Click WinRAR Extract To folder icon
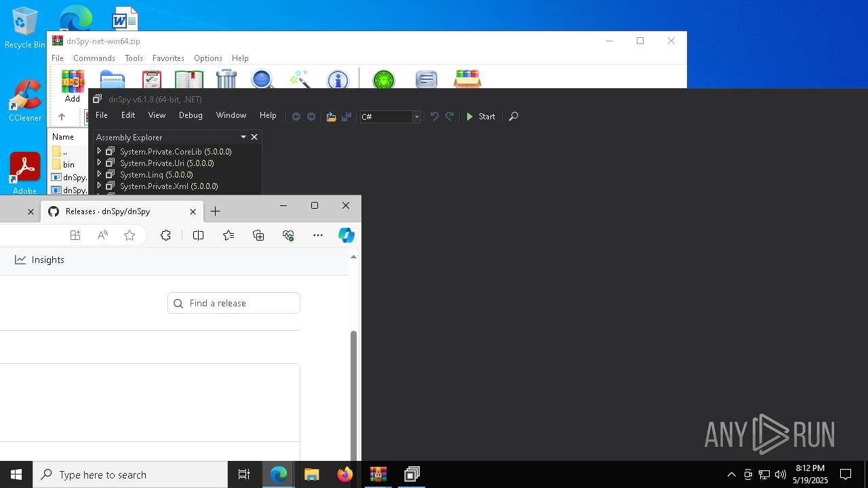868x488 pixels. [113, 79]
